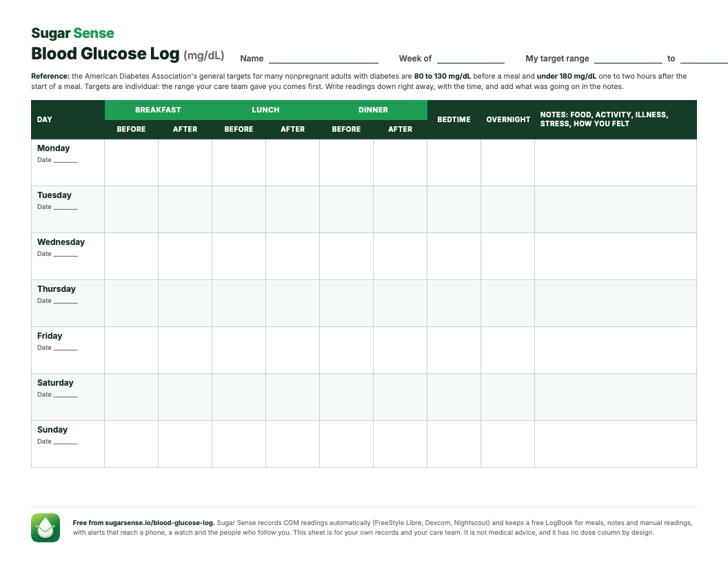Click the Friday row label
728x563 pixels.
click(50, 336)
